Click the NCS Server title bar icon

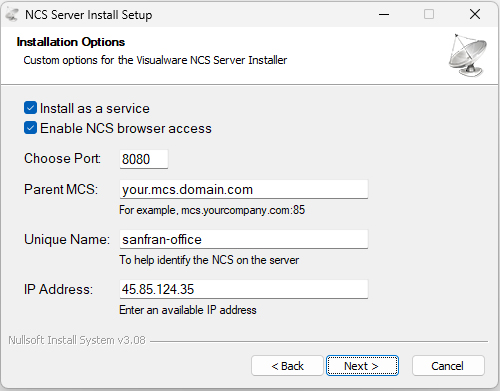point(12,15)
